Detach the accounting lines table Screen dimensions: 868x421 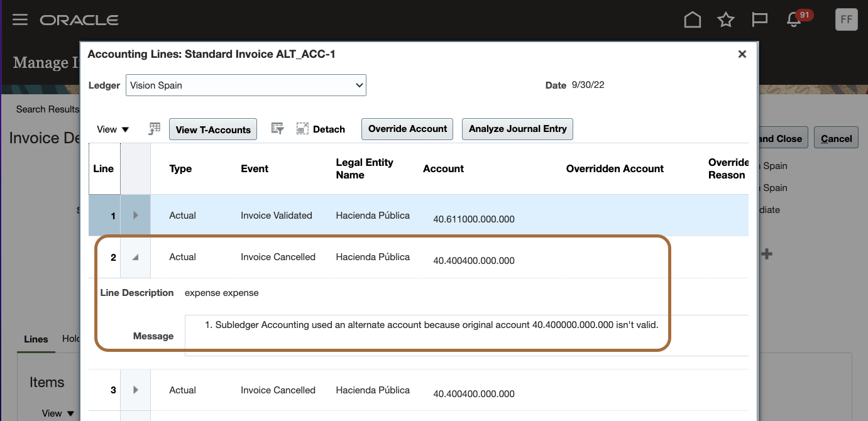321,129
